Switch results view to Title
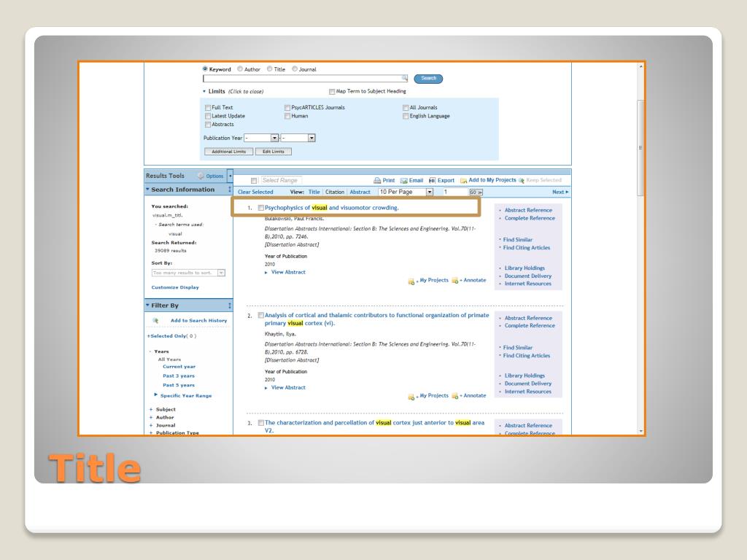 tap(314, 192)
